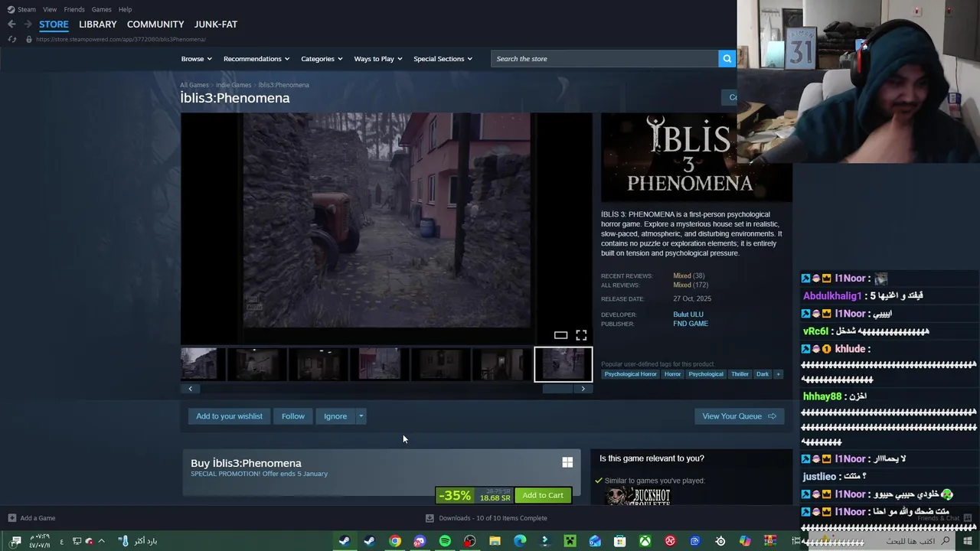
Task: Click the Buckshot Roulette similar game image
Action: click(638, 496)
